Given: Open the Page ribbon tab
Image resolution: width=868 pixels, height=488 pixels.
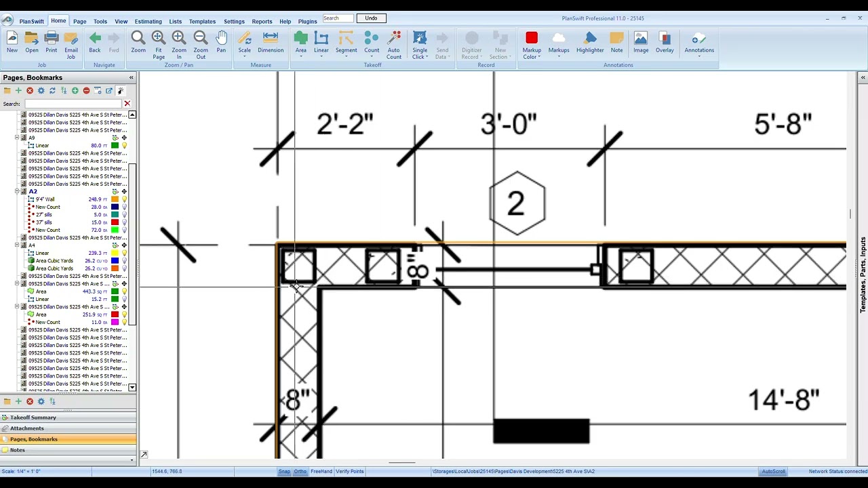Looking at the screenshot, I should pyautogui.click(x=79, y=22).
